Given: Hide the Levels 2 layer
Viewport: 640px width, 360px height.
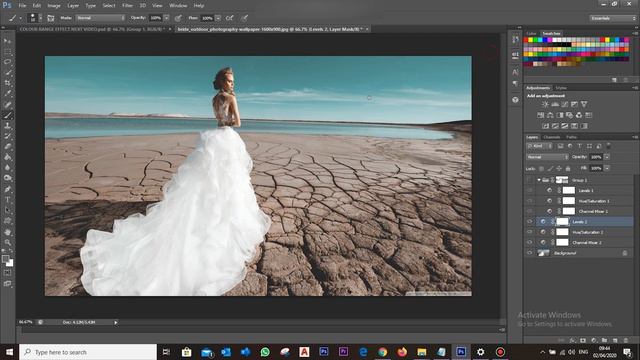Looking at the screenshot, I should click(x=529, y=222).
